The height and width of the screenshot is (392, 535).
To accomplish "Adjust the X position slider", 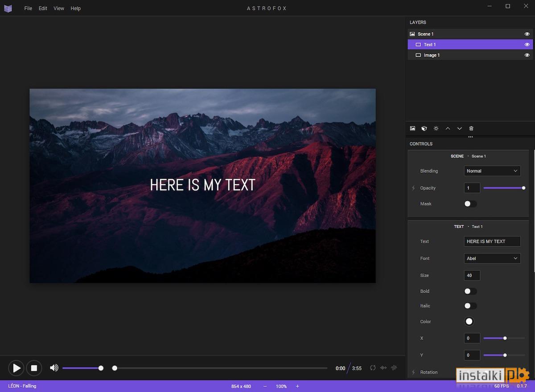I will point(504,338).
